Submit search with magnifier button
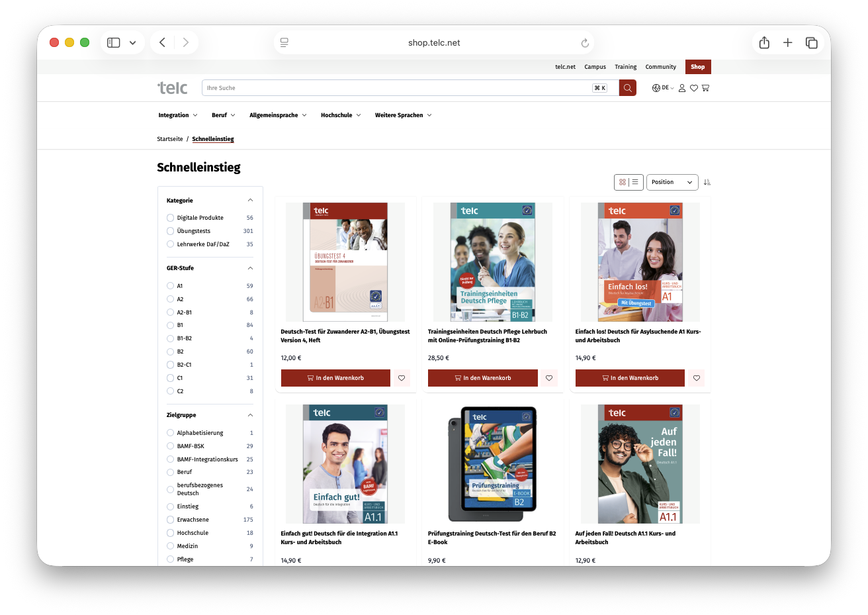 click(x=628, y=88)
